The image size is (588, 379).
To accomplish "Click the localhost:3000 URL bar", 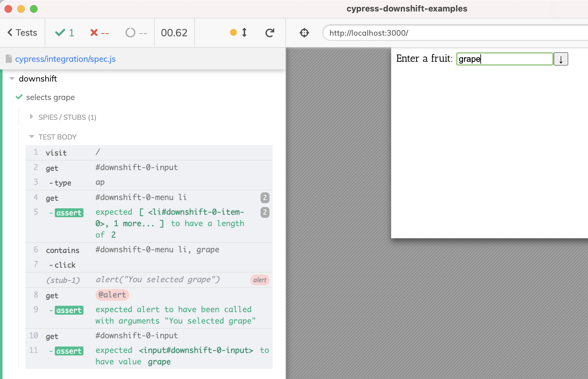I will coord(455,33).
